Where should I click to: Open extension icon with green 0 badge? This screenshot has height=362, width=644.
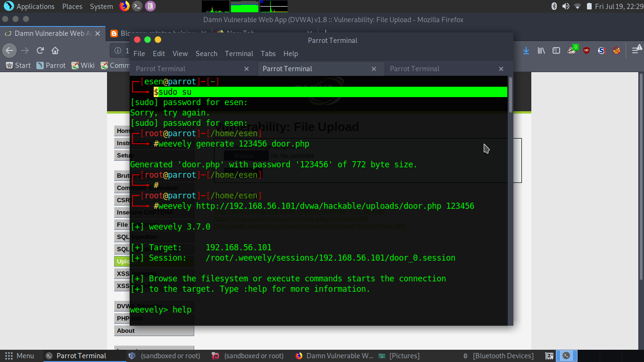[x=572, y=49]
